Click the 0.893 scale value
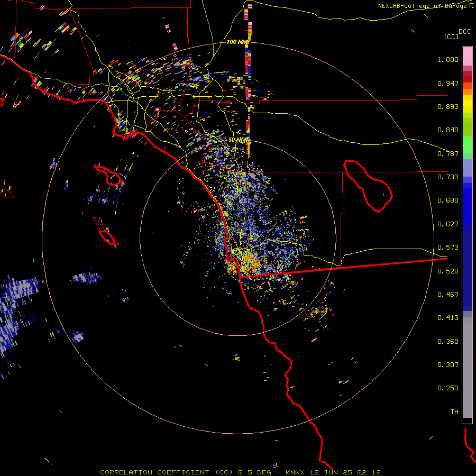The image size is (476, 476). [x=448, y=106]
